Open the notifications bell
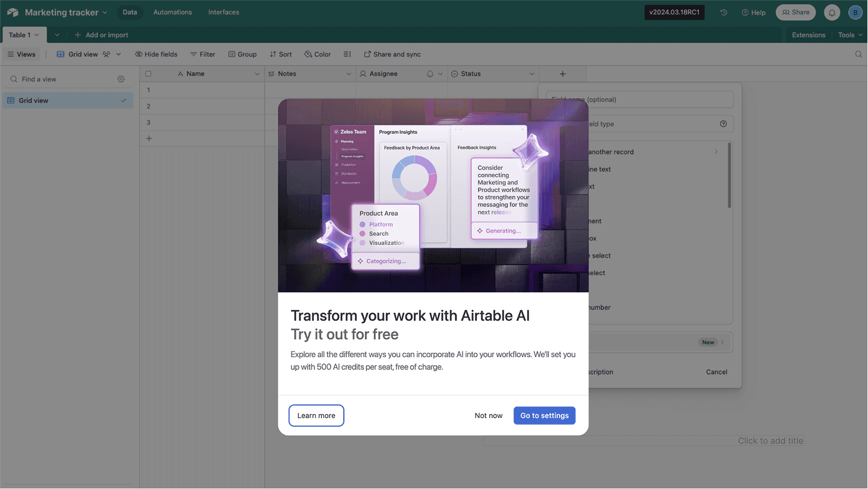 [x=832, y=12]
